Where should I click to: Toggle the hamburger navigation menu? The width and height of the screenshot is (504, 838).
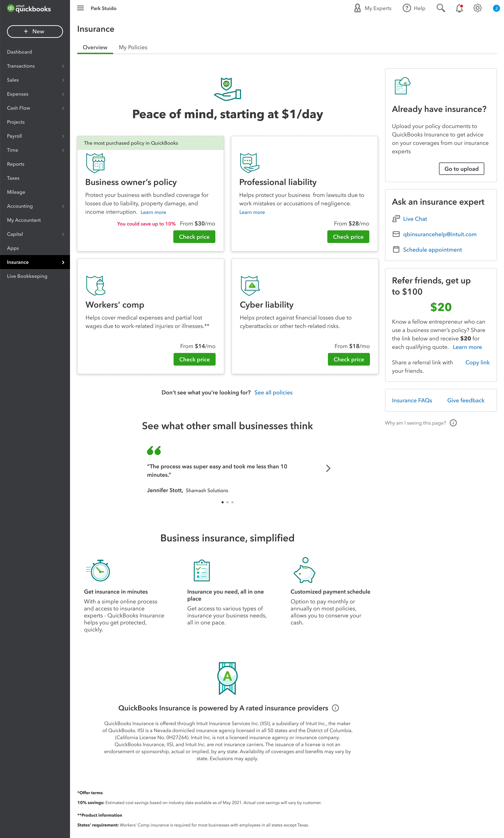(80, 8)
